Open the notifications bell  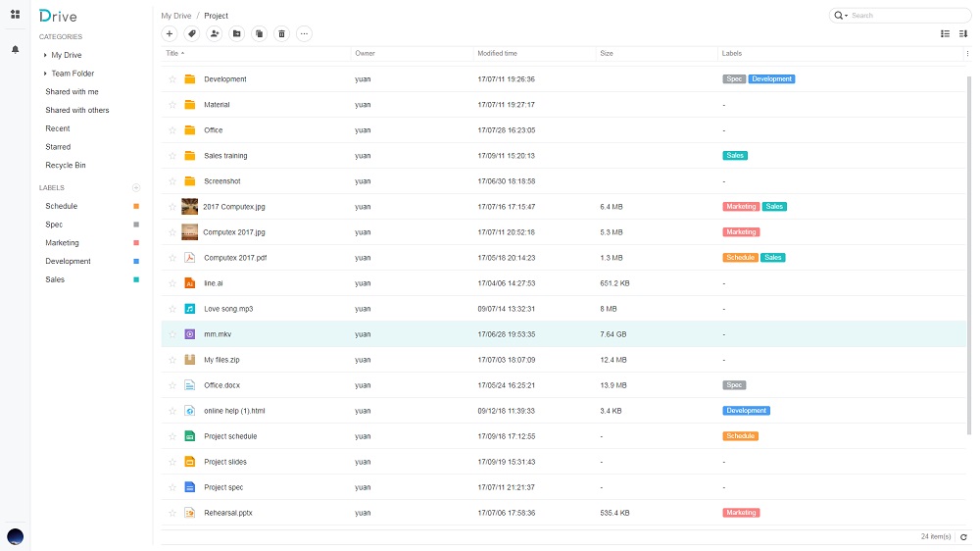point(15,49)
